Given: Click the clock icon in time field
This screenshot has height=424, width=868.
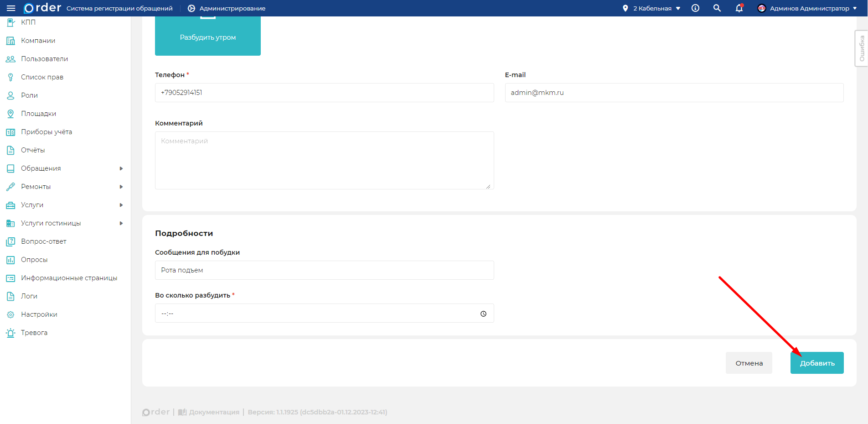Looking at the screenshot, I should (483, 314).
